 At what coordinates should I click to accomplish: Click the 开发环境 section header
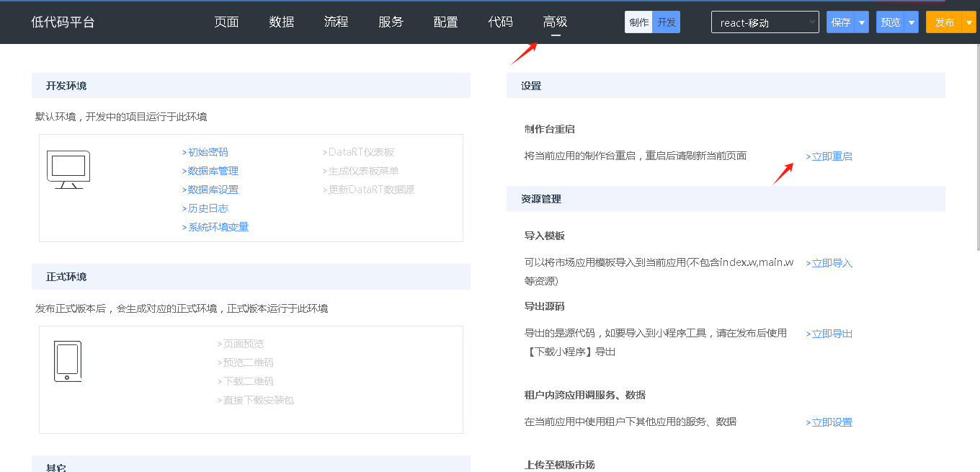251,86
